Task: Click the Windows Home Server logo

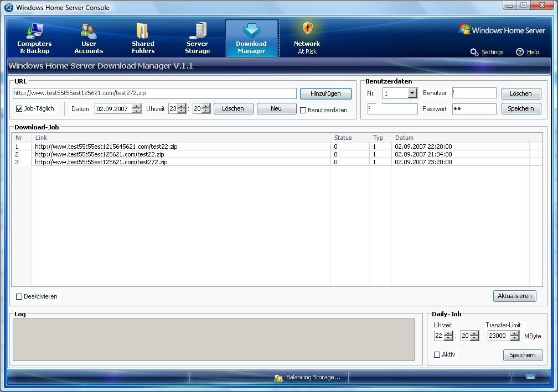Action: pos(502,30)
